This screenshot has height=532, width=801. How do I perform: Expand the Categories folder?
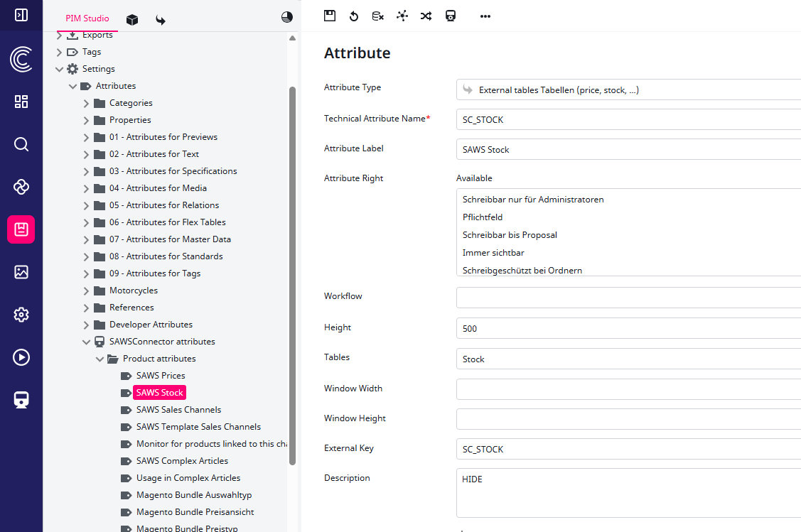pos(86,103)
